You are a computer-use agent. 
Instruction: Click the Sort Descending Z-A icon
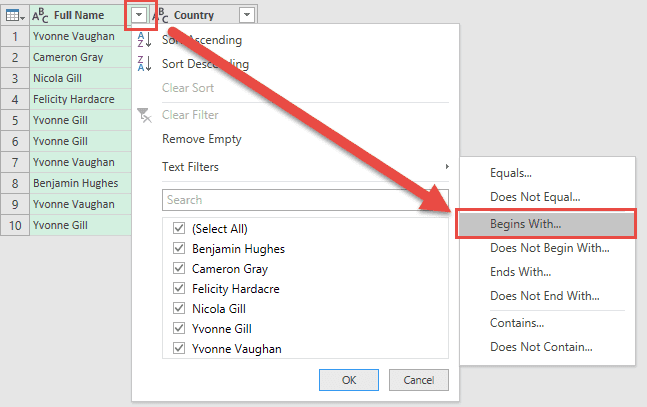145,64
